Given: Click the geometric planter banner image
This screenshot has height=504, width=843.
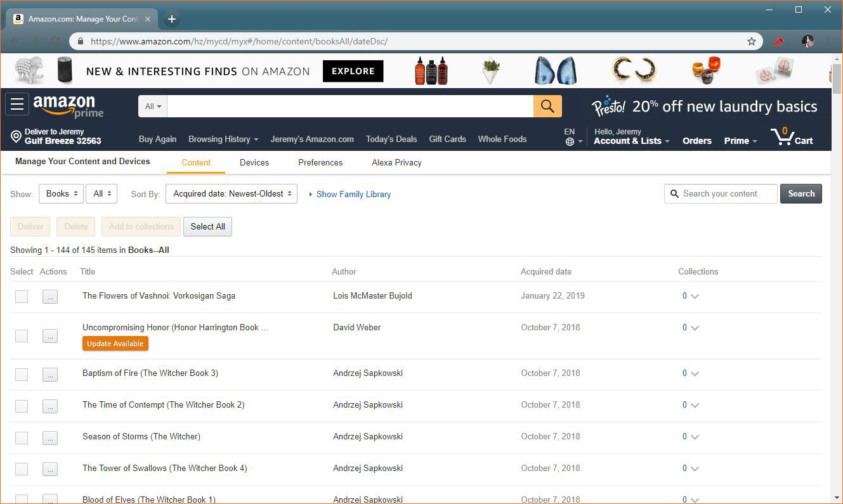Looking at the screenshot, I should [491, 70].
